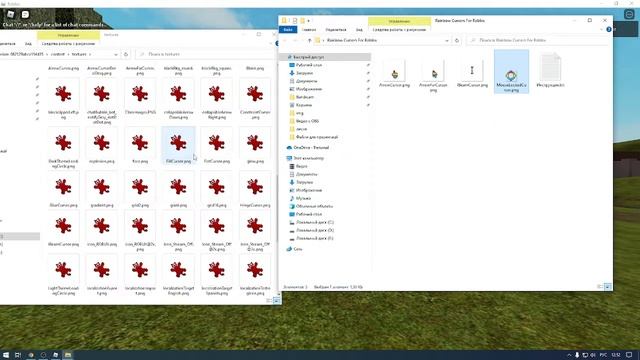
Task: Open Объемные объекты in navigation pane
Action: tap(311, 206)
